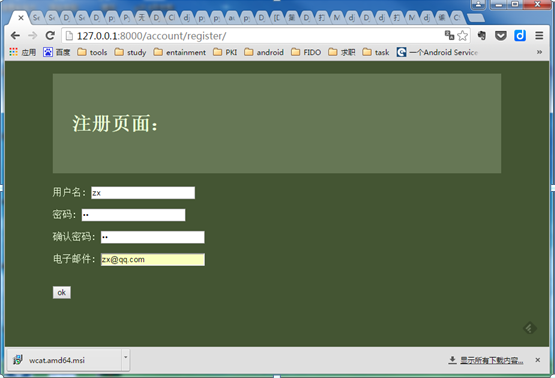
Task: Click the 电子邮件 label
Action: point(74,259)
